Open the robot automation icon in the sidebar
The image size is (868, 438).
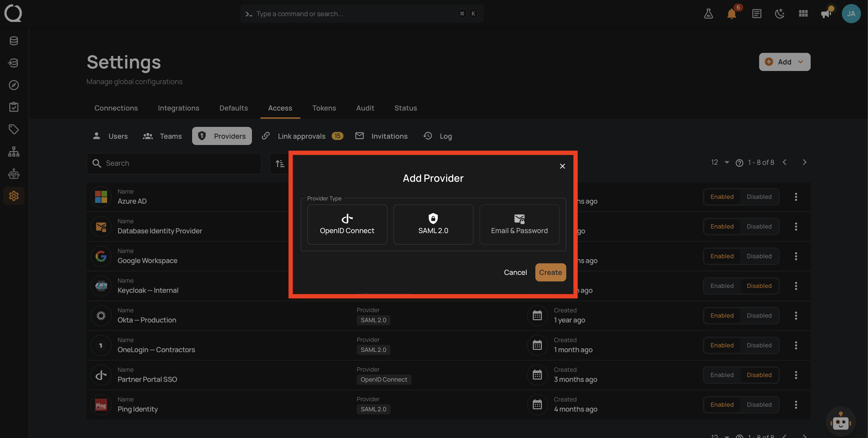(x=14, y=174)
